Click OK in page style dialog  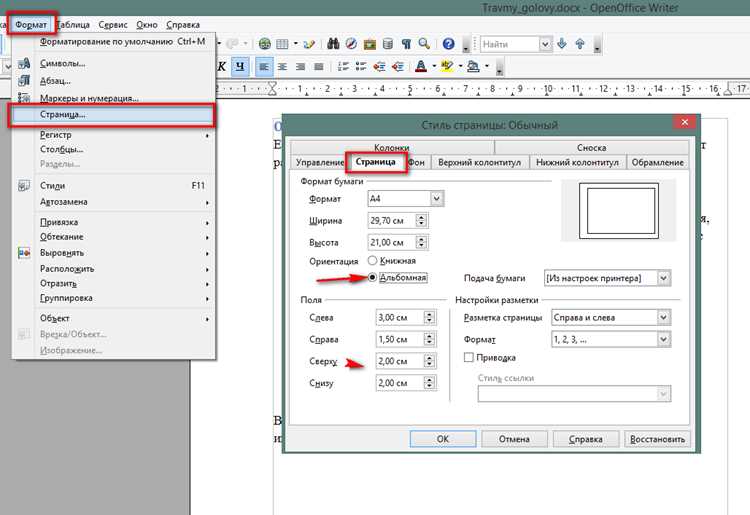click(443, 438)
